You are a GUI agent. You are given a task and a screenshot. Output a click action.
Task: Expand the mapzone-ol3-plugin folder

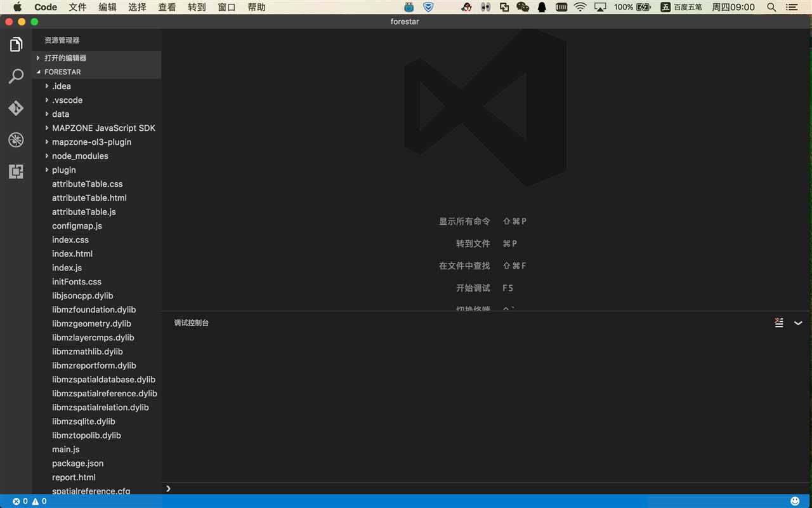(x=97, y=142)
